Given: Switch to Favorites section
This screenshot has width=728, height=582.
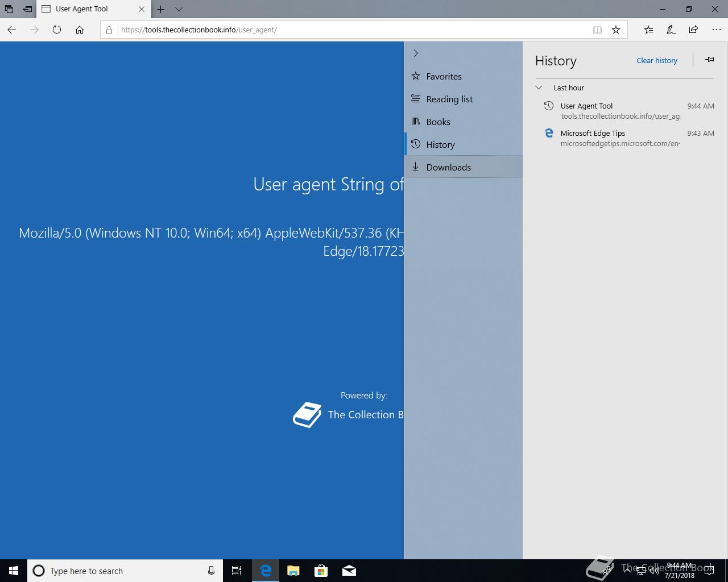Looking at the screenshot, I should pyautogui.click(x=464, y=76).
